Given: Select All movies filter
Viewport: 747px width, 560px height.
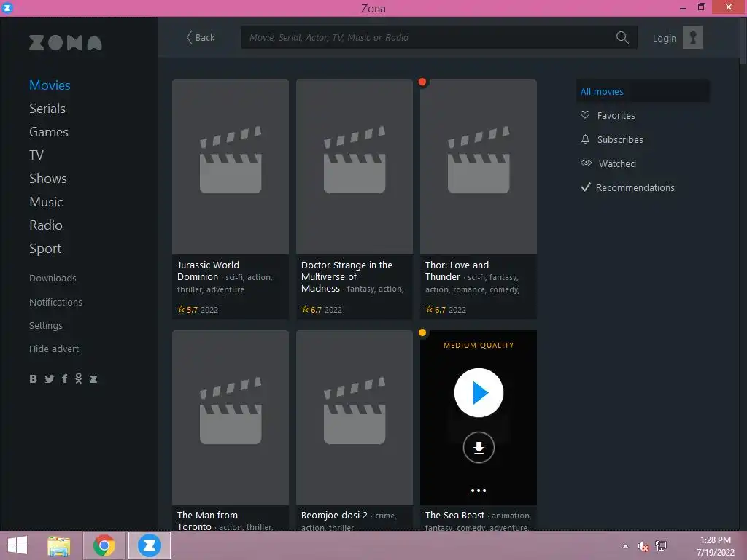Looking at the screenshot, I should point(643,91).
